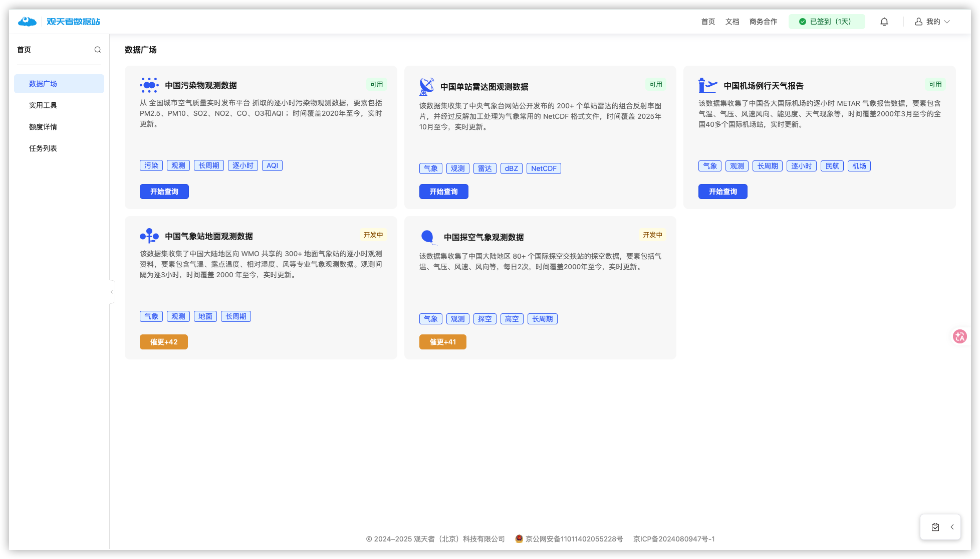980x559 pixels.
Task: Click the NetCDF tag on the radar card
Action: [x=544, y=168]
